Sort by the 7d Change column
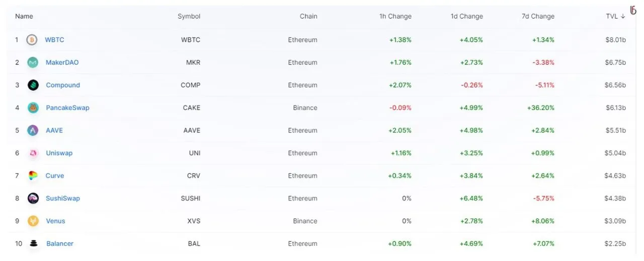 (538, 16)
